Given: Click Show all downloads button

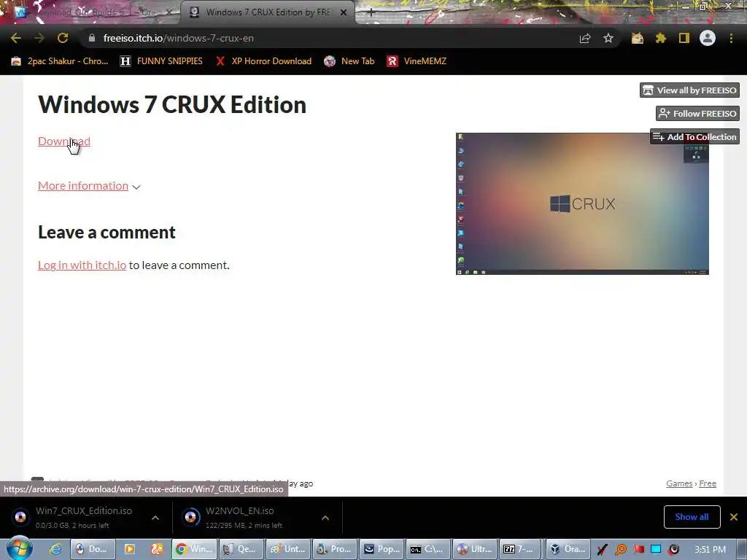Looking at the screenshot, I should tap(692, 517).
